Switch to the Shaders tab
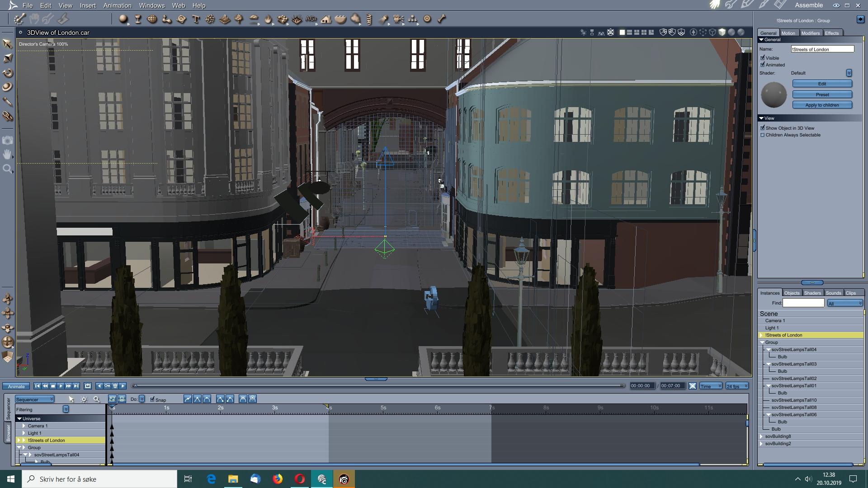The height and width of the screenshot is (488, 868). coord(812,293)
